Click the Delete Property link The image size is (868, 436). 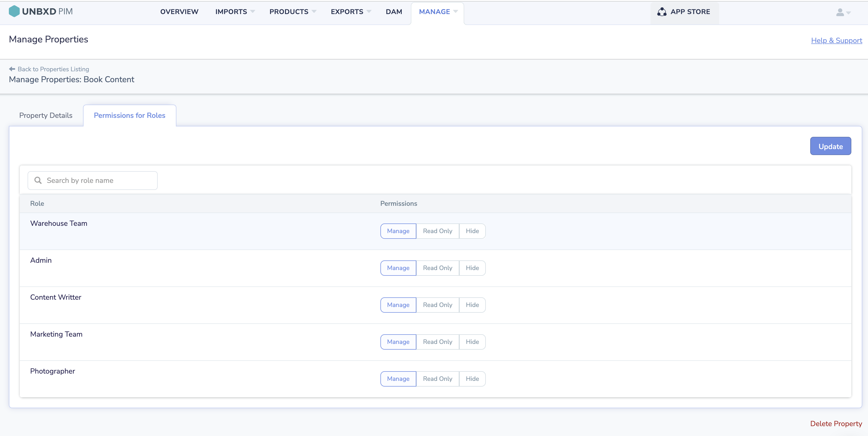click(x=836, y=424)
